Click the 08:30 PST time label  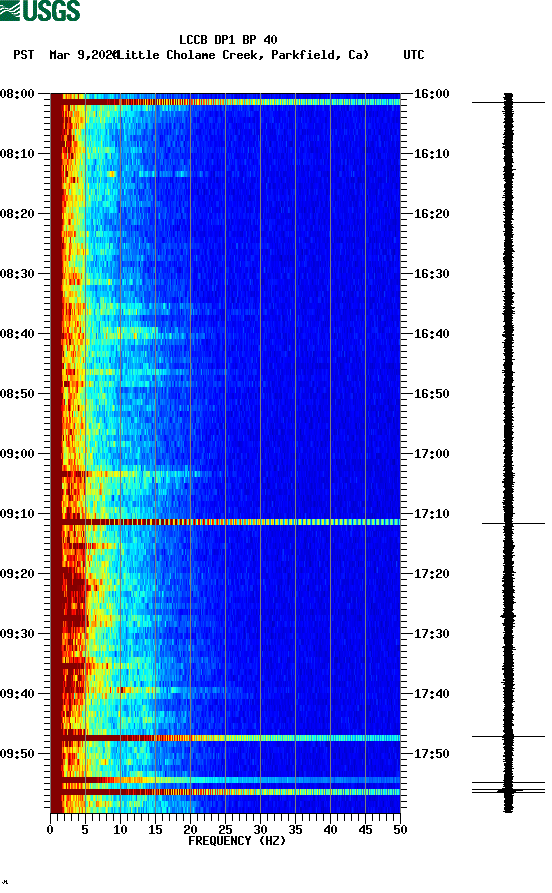(17, 273)
